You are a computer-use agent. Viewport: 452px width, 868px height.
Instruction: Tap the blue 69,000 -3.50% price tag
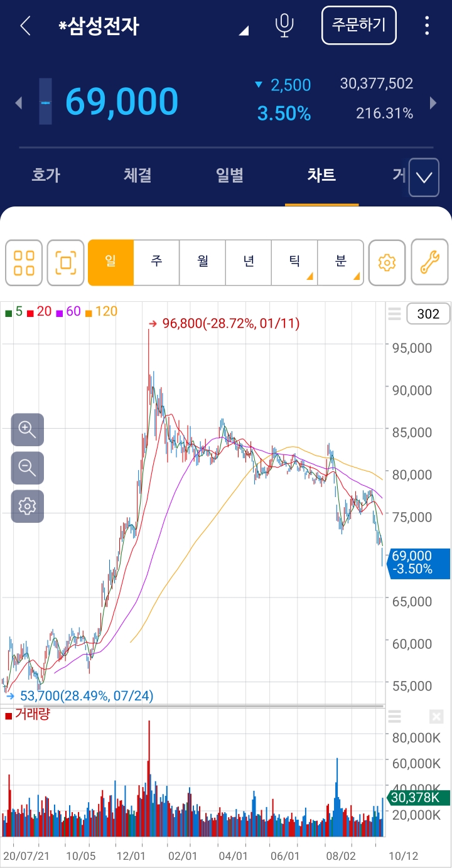[420, 563]
